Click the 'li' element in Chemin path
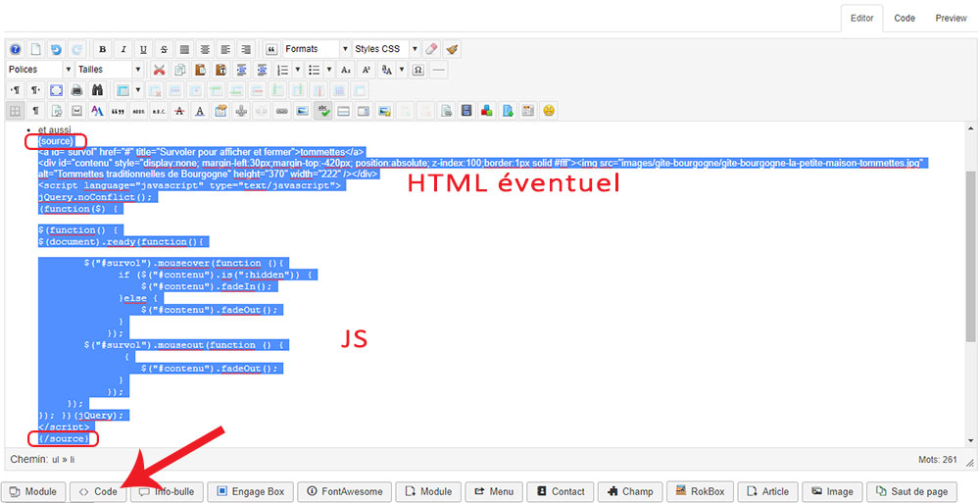This screenshot has width=980, height=503. 72,460
